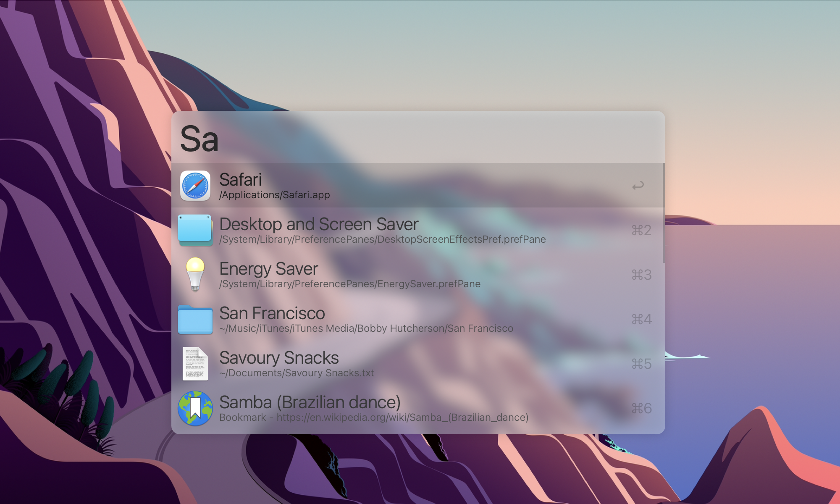Click the ~/Documents/Savoury Snacks.txt path

[297, 373]
